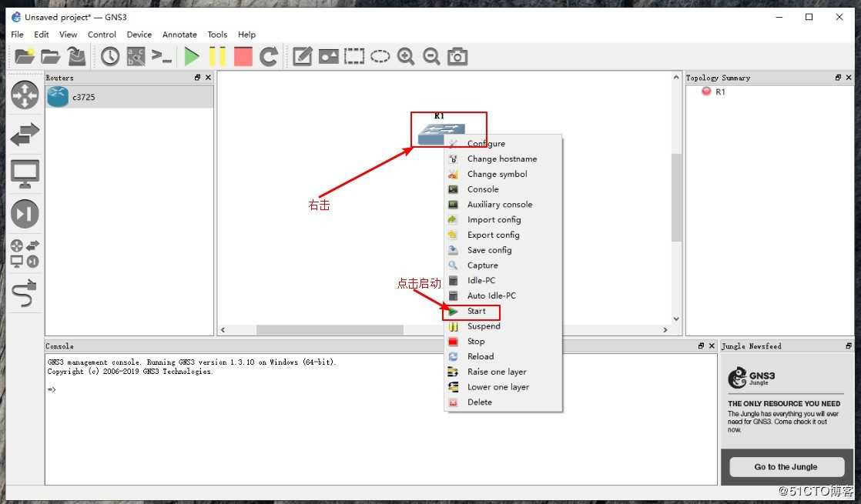Image resolution: width=861 pixels, height=504 pixels.
Task: Choose Suspend in the context menu
Action: coord(503,325)
